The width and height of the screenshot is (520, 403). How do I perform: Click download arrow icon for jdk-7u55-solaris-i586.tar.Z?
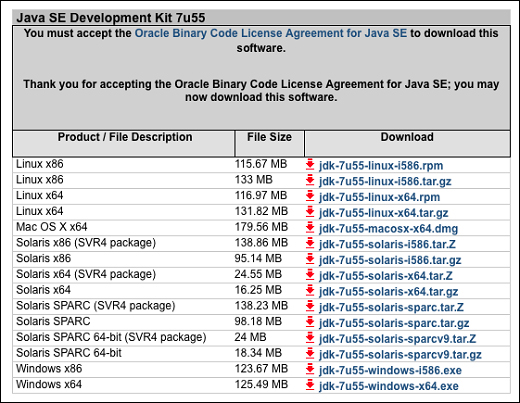[x=310, y=243]
